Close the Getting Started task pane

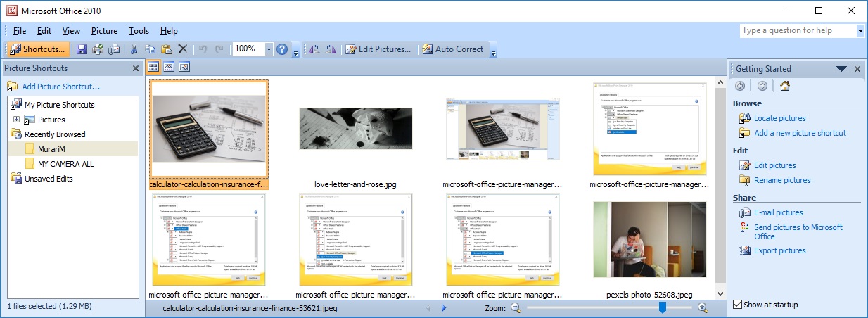857,69
